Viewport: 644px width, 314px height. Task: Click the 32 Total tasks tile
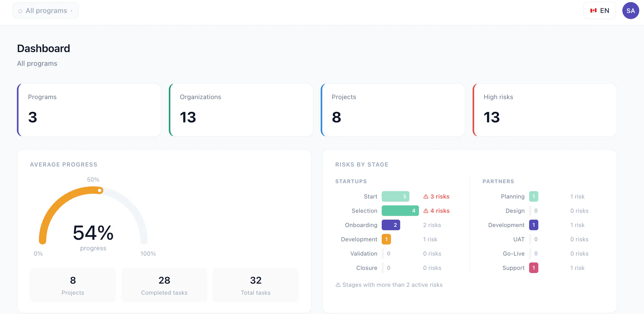[256, 285]
